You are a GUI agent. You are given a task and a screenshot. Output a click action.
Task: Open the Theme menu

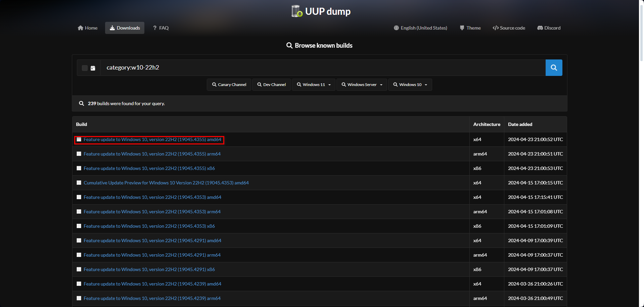pyautogui.click(x=470, y=28)
